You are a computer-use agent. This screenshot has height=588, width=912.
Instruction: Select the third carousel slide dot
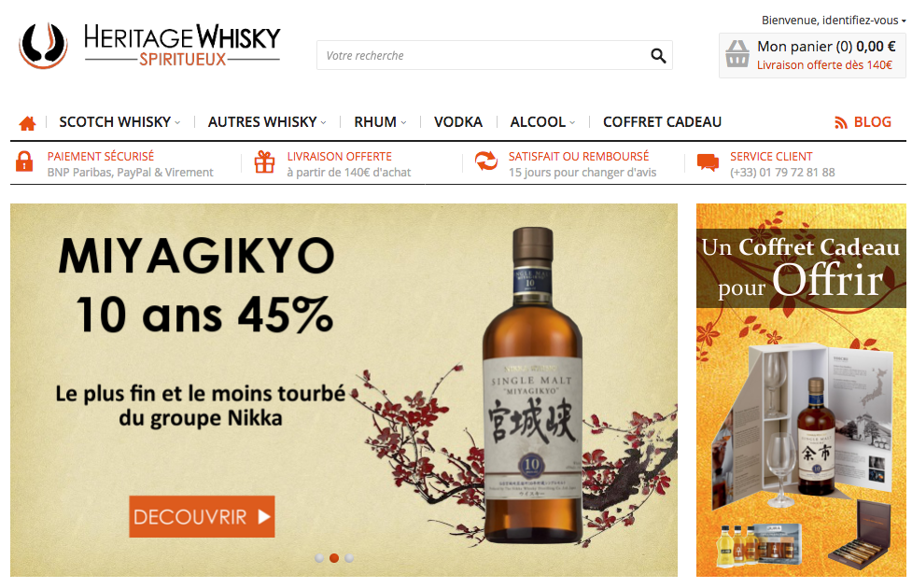349,558
